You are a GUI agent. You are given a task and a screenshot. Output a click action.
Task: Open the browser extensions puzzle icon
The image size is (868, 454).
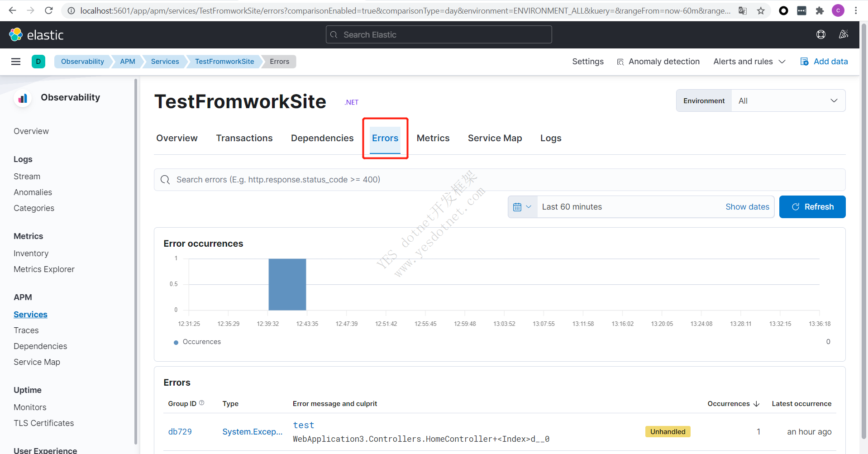[820, 10]
